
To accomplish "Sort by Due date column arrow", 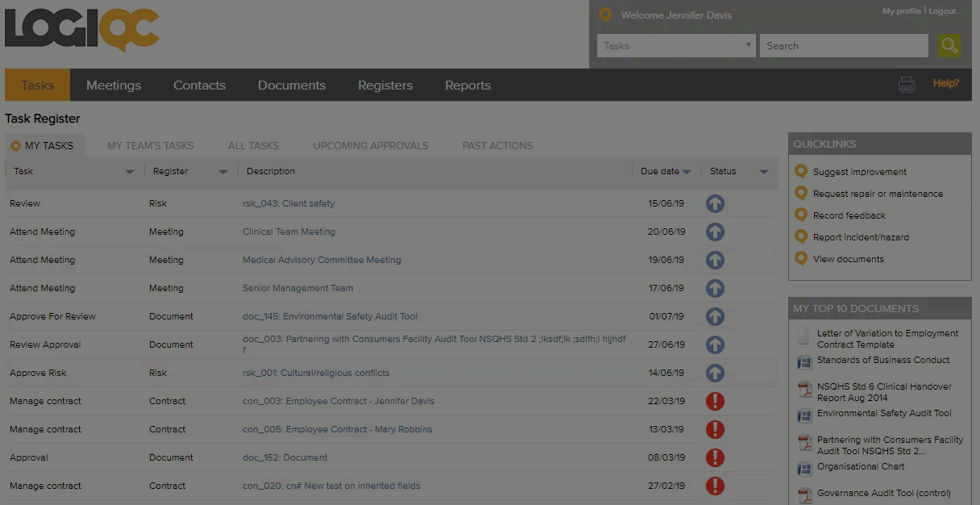I will coord(687,172).
